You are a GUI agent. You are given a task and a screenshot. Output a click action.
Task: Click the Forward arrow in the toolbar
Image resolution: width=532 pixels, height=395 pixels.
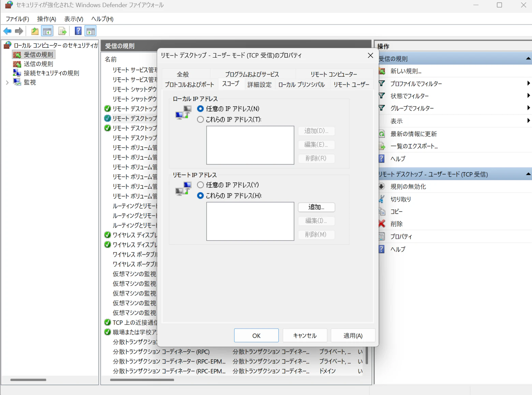(x=19, y=31)
